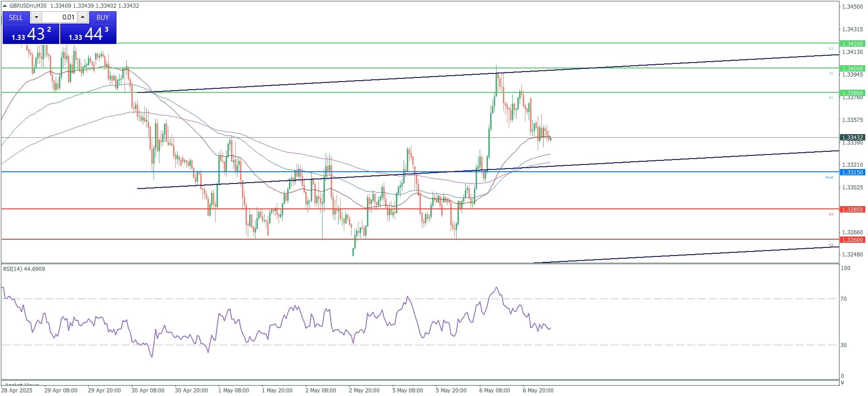Select the GBPUSDm,M30 chart title text
Screen dimensions: 868x396
pyautogui.click(x=28, y=6)
